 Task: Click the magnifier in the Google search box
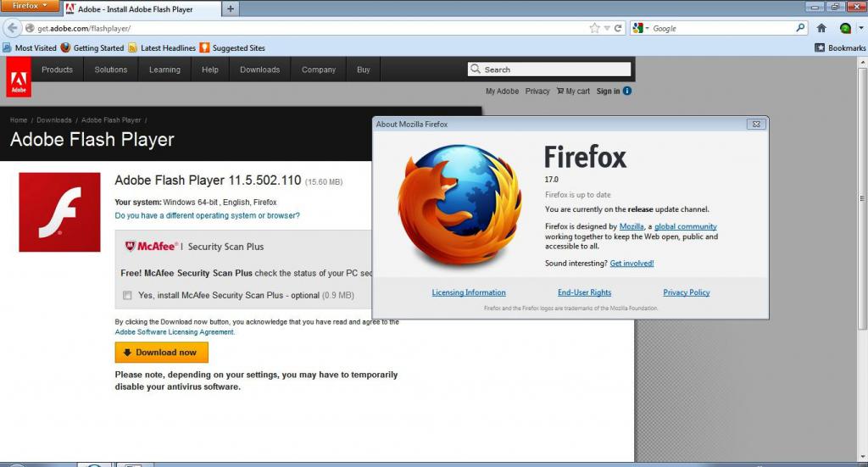coord(800,28)
